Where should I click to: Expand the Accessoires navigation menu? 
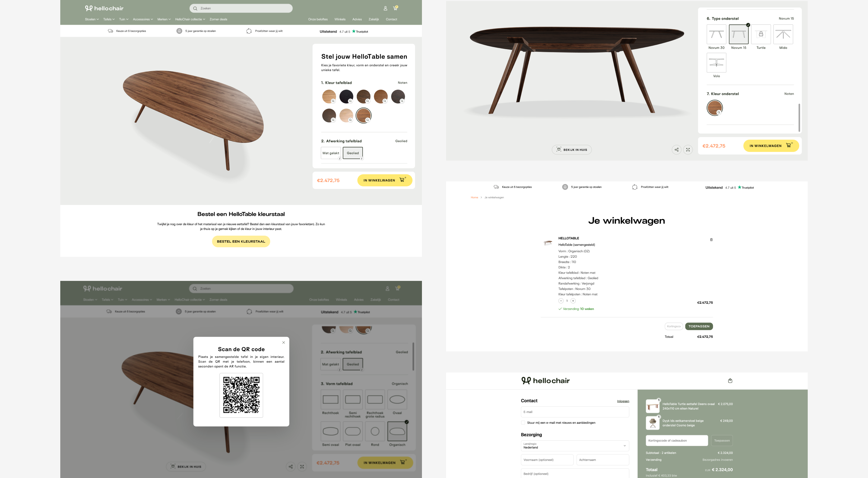coord(143,19)
